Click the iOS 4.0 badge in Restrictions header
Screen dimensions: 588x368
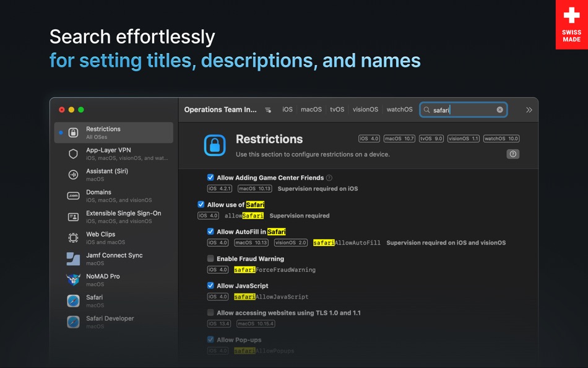click(370, 139)
